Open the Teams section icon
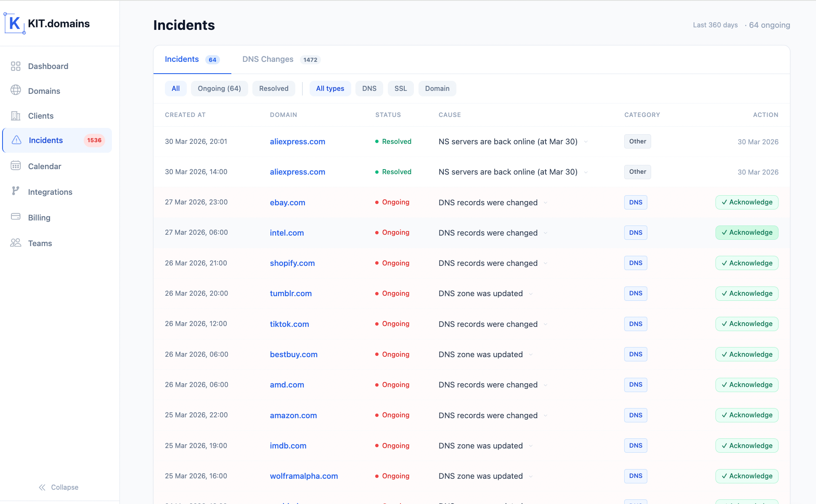 16,243
